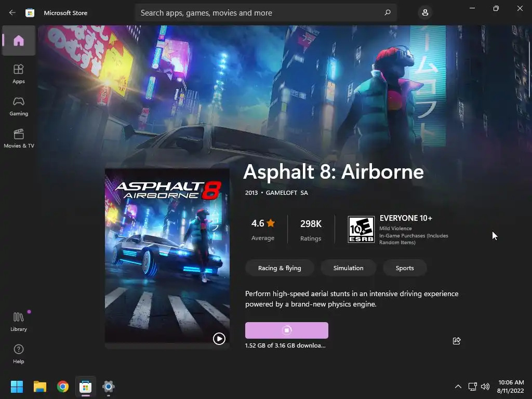Open the clock showing 10:06 AM
Viewport: 532px width, 399px height.
[x=511, y=387]
